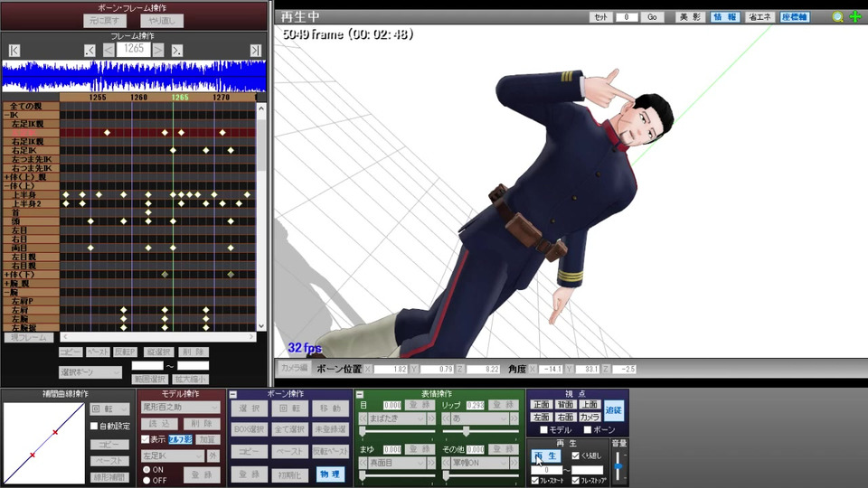Toggle model 表示 checkbox
Viewport: 868px width, 488px height.
(x=145, y=439)
